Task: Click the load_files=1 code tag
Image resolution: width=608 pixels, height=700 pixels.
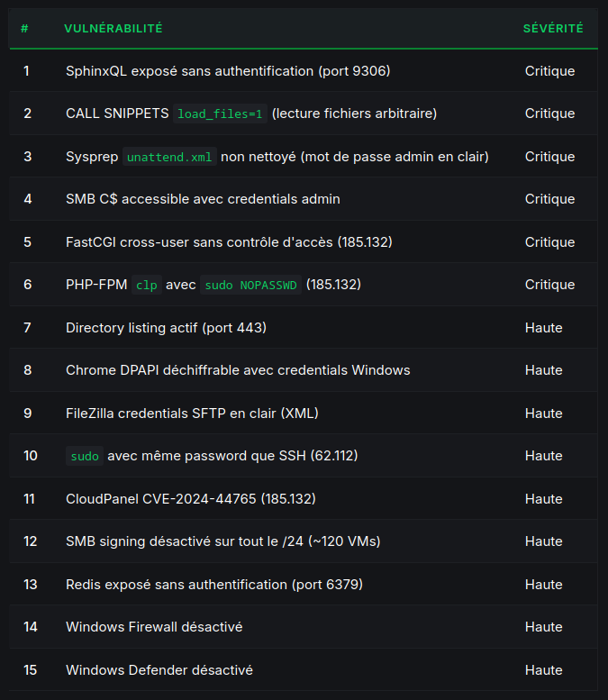Action: [x=220, y=114]
